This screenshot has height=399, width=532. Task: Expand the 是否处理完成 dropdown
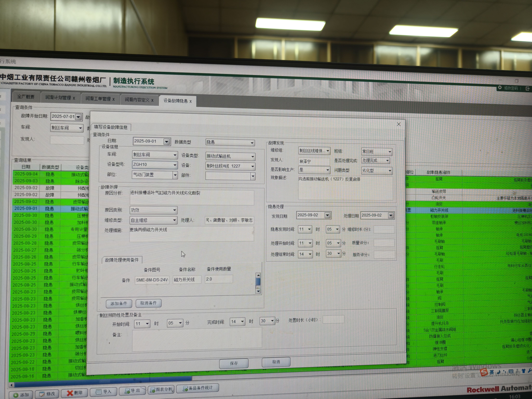tap(387, 160)
